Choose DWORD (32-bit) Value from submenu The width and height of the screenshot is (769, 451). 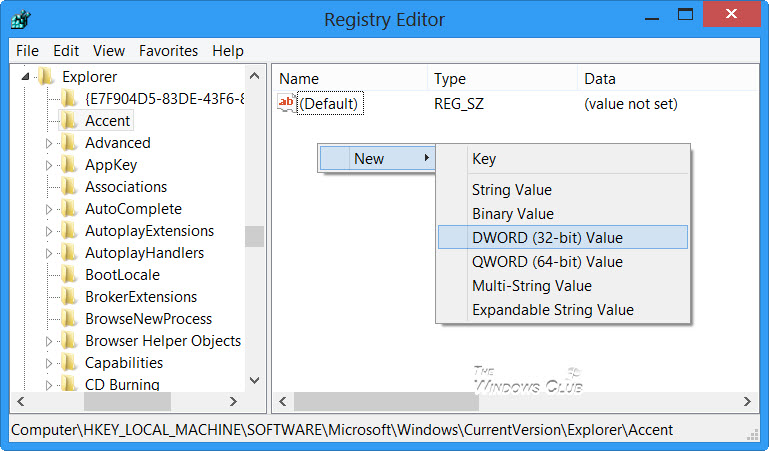[547, 237]
